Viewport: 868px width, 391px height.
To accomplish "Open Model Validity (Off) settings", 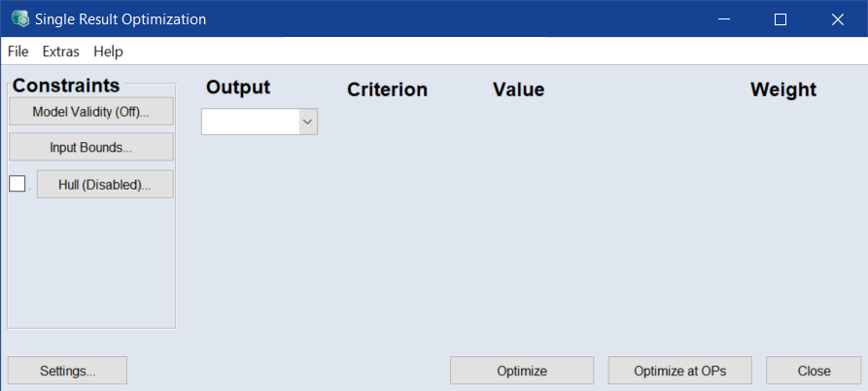I will coord(91,112).
